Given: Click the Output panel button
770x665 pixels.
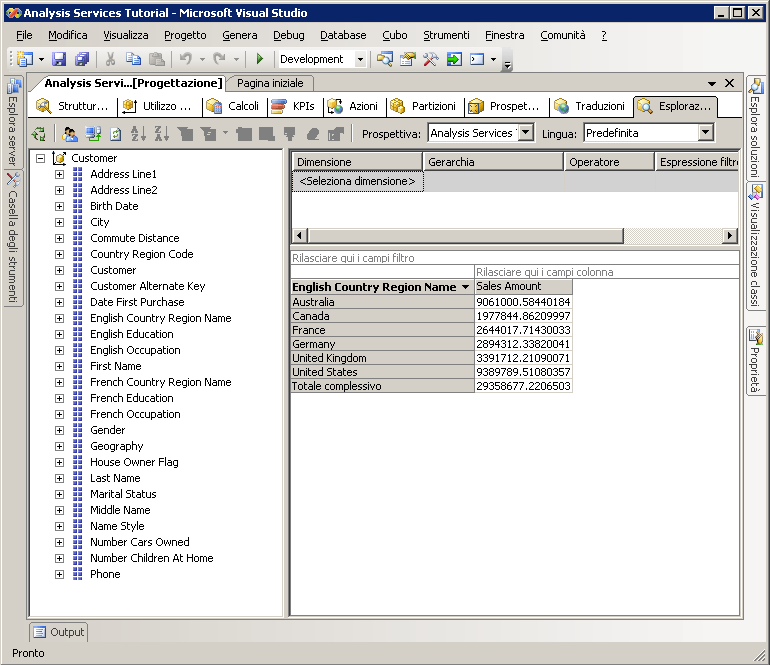Looking at the screenshot, I should pyautogui.click(x=58, y=632).
